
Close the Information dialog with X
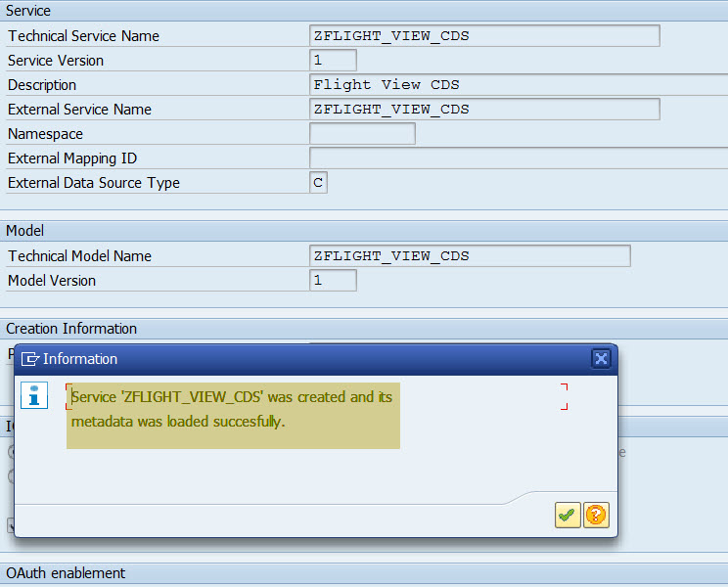(x=602, y=359)
